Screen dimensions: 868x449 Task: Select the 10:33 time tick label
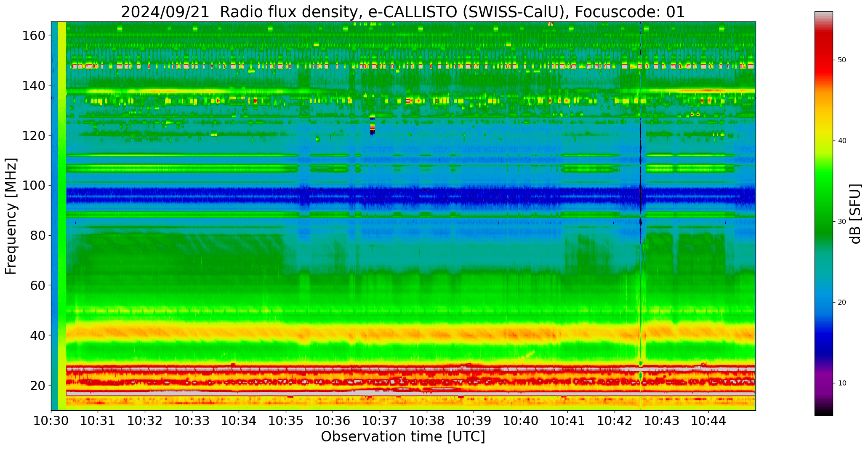[x=192, y=420]
